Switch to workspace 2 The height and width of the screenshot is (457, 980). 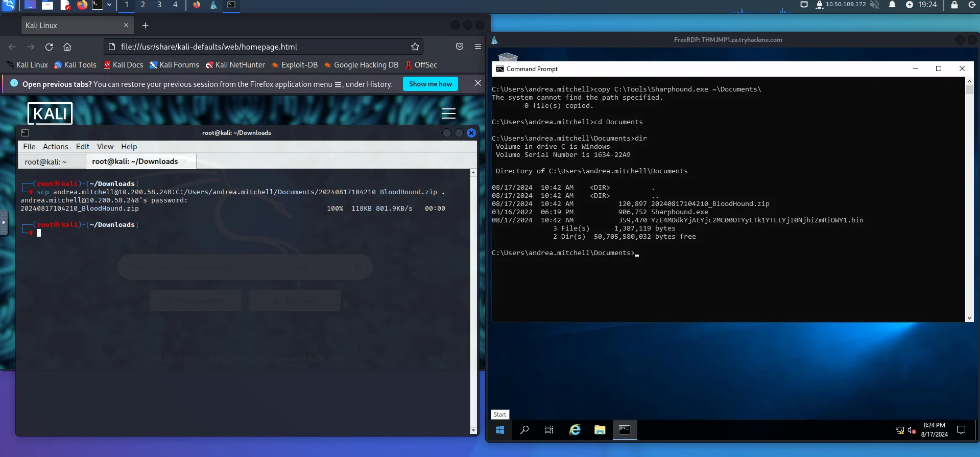point(143,5)
